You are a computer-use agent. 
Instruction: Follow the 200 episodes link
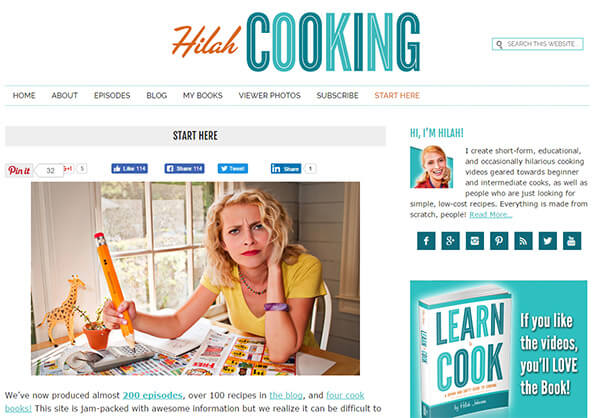pyautogui.click(x=152, y=395)
